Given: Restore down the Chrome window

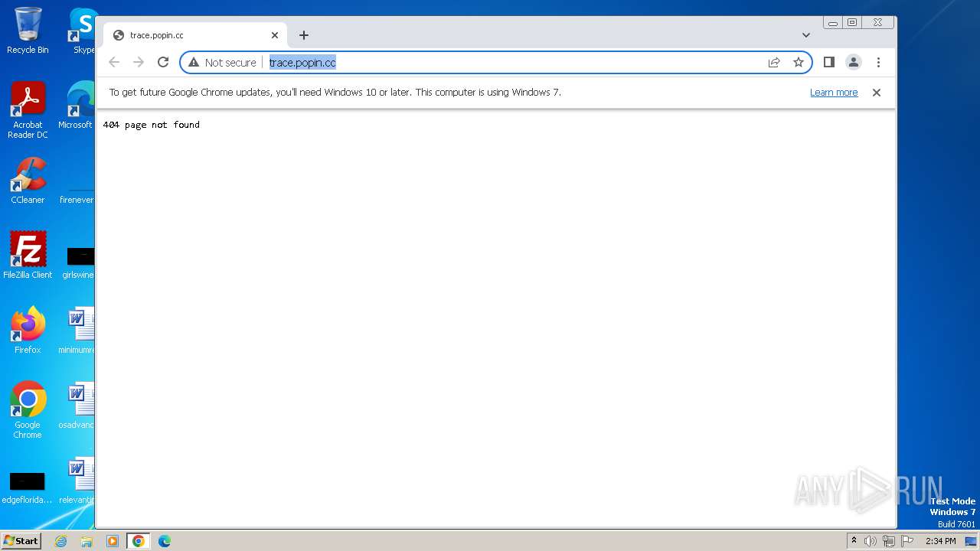Looking at the screenshot, I should click(x=852, y=23).
